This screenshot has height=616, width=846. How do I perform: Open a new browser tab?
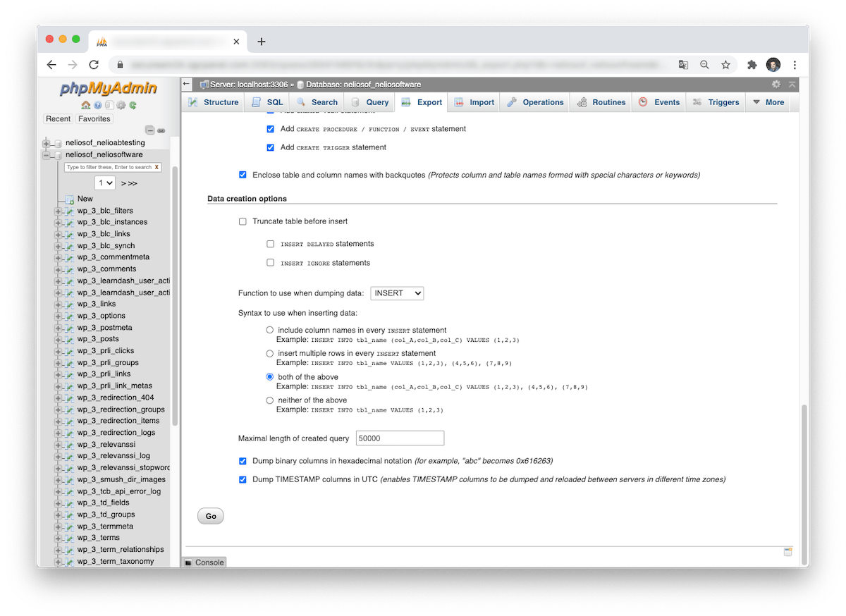pyautogui.click(x=262, y=42)
